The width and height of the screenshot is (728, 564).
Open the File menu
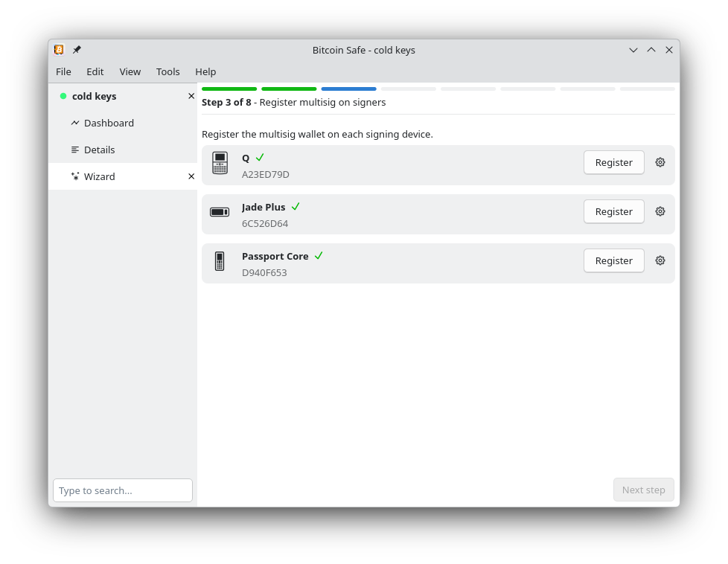[63, 71]
